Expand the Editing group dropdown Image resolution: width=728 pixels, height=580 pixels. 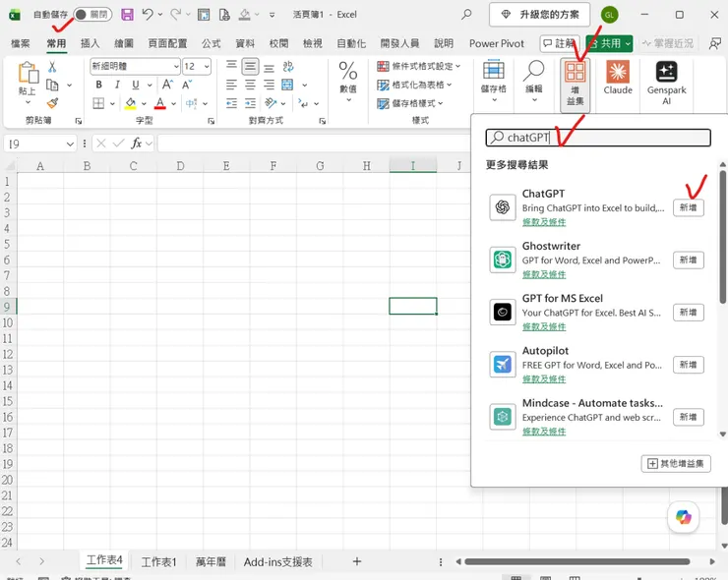(x=534, y=99)
